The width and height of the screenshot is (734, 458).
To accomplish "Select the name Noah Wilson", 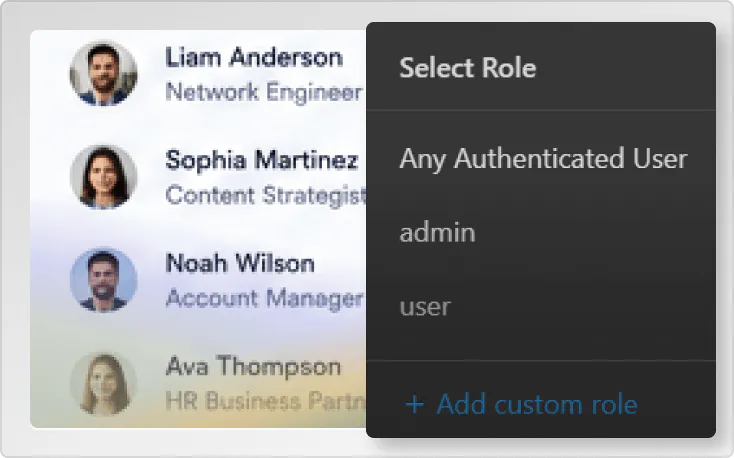I will [x=240, y=263].
